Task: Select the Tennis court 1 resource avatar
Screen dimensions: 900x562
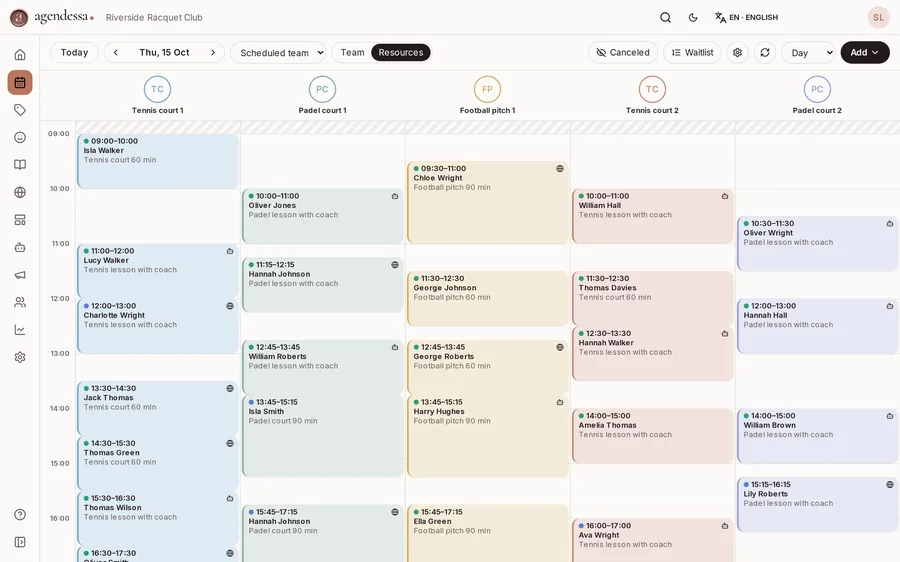Action: 157,89
